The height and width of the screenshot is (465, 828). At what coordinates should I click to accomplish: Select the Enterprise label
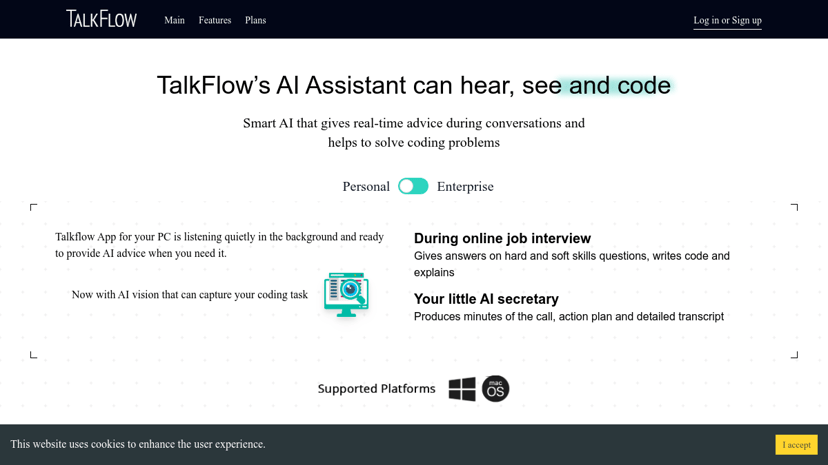coord(465,186)
